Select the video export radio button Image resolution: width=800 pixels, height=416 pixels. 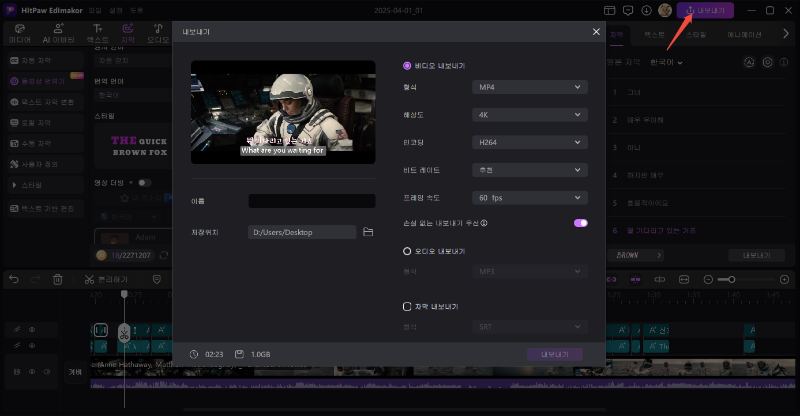click(x=407, y=66)
